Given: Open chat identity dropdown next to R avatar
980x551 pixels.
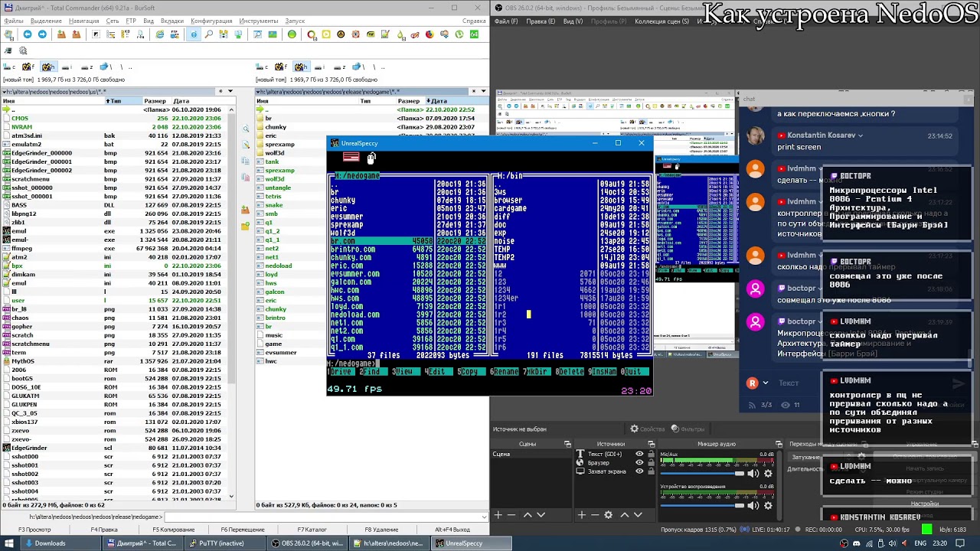Looking at the screenshot, I should (x=765, y=383).
